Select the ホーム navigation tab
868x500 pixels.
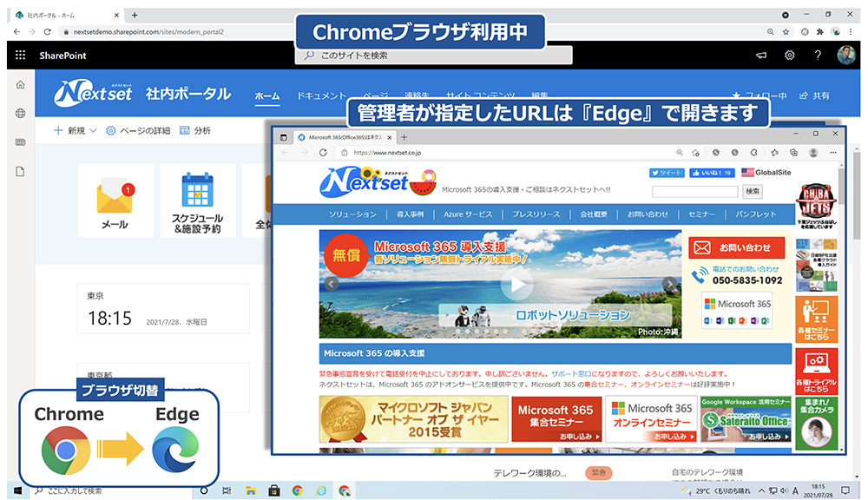[266, 95]
